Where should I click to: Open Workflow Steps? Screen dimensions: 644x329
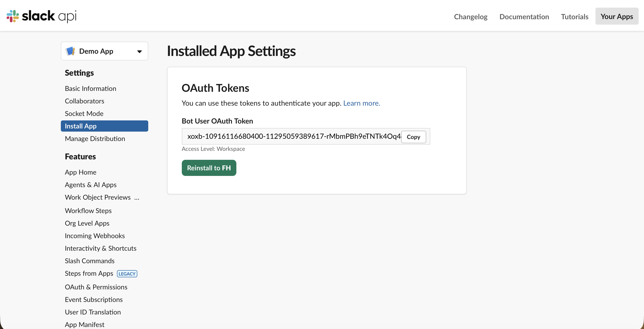coord(88,211)
